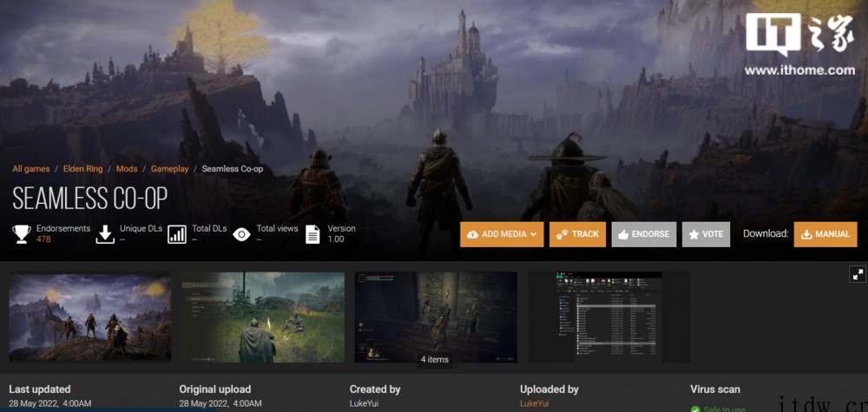This screenshot has height=412, width=868.
Task: Click the Version document icon
Action: pyautogui.click(x=312, y=234)
